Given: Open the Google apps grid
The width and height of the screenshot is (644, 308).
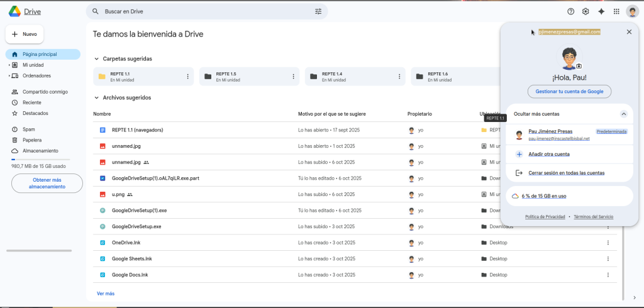Looking at the screenshot, I should (616, 11).
